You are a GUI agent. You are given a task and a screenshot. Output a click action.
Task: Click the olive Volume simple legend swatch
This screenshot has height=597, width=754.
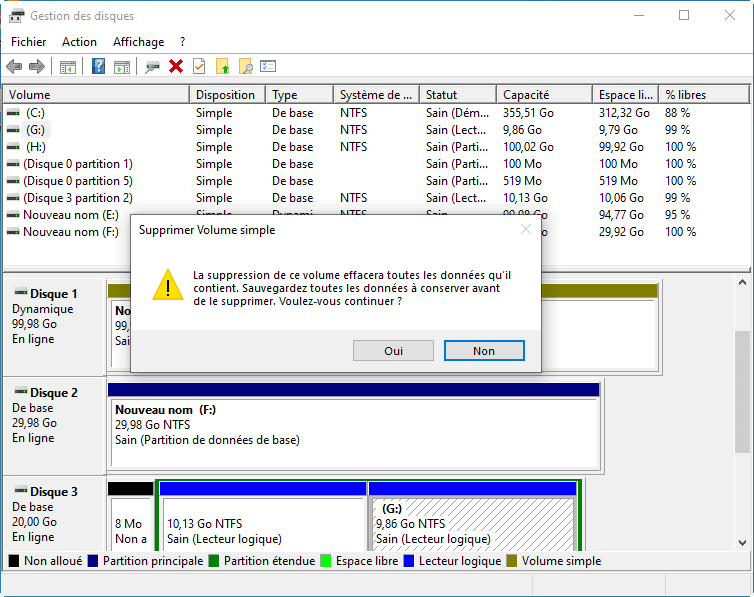[512, 561]
